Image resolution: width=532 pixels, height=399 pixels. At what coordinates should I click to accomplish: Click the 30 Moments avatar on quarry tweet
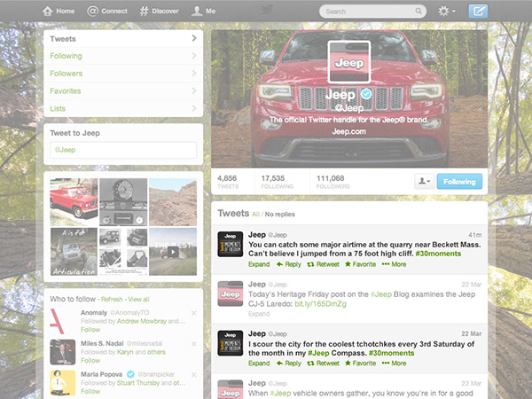point(231,244)
